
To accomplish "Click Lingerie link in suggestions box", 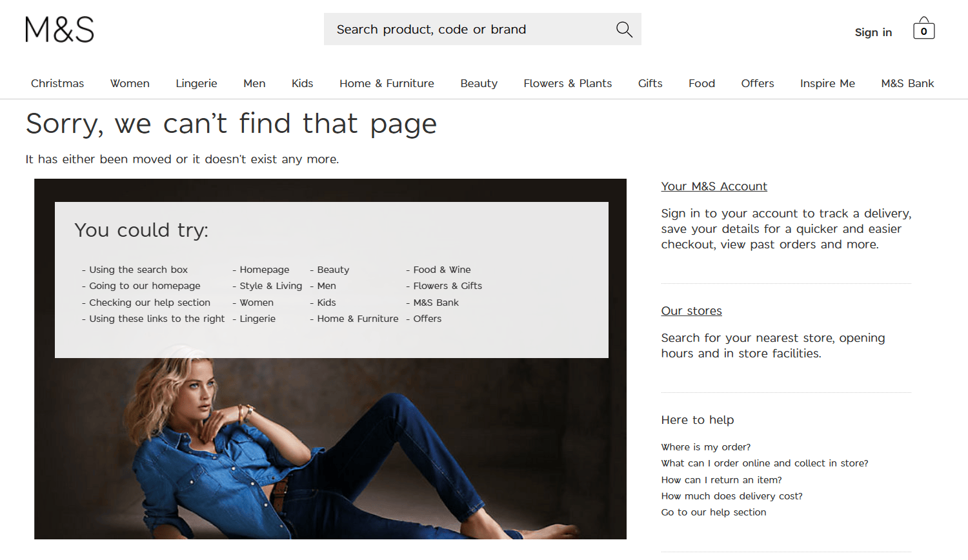I will (x=257, y=319).
